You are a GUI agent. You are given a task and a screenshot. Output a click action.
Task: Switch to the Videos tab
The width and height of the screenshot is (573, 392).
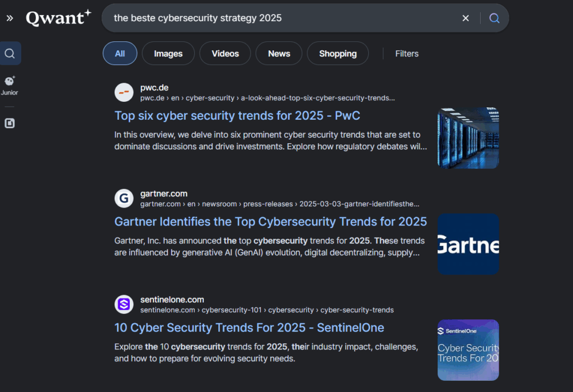pos(225,54)
